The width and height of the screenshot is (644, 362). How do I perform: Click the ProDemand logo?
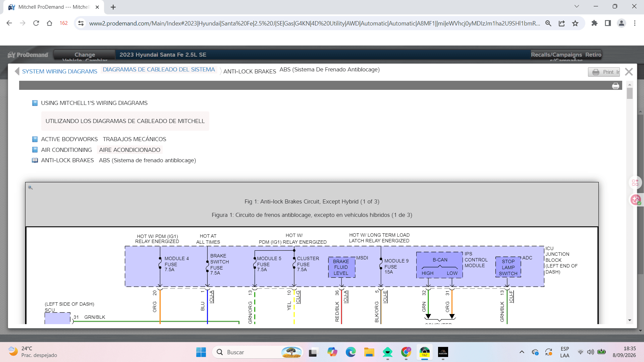pyautogui.click(x=28, y=55)
